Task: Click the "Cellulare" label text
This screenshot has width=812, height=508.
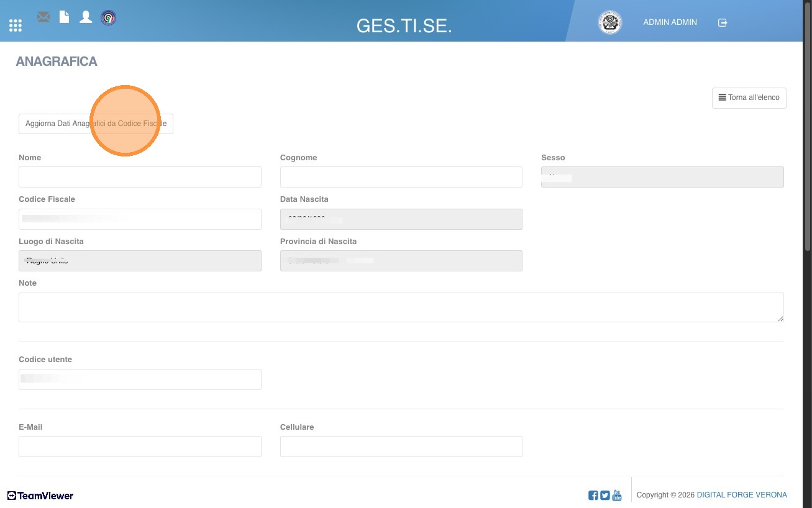Action: pos(297,427)
